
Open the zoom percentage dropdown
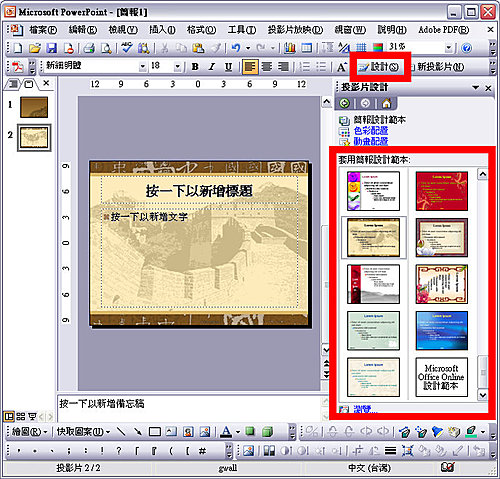click(449, 48)
